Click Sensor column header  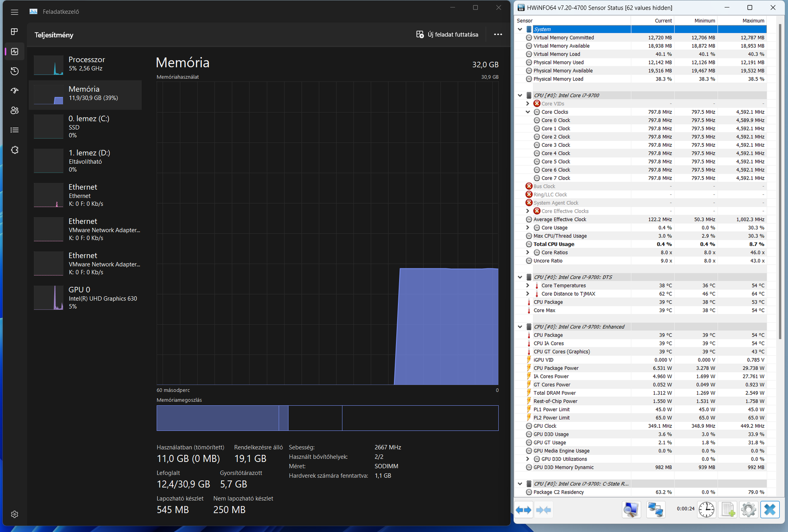pos(573,20)
